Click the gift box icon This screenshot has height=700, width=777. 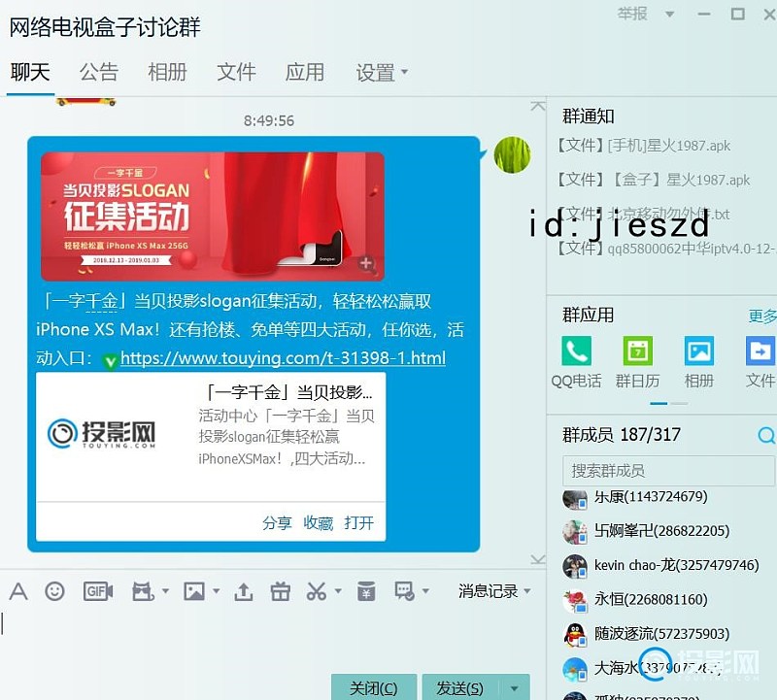281,591
